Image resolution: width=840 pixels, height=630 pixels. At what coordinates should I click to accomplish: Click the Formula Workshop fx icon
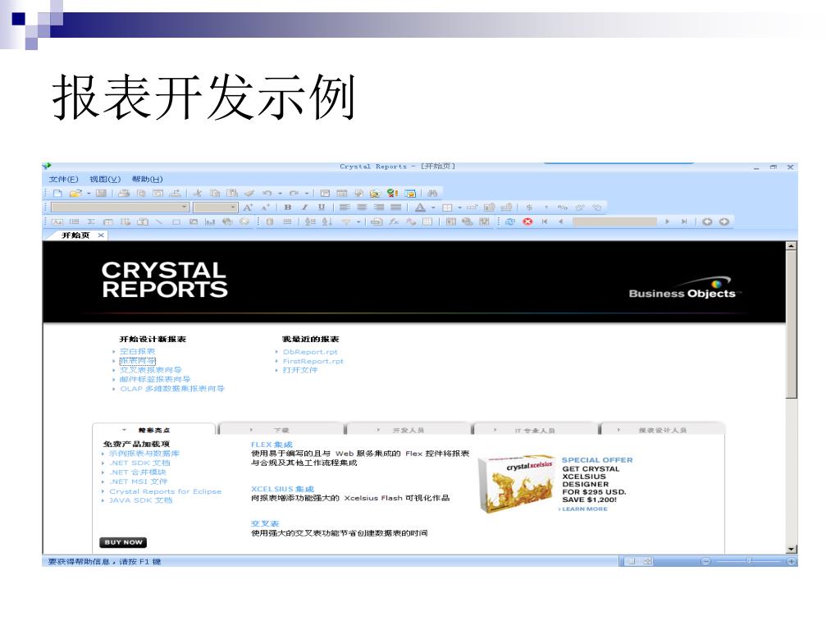[x=394, y=221]
